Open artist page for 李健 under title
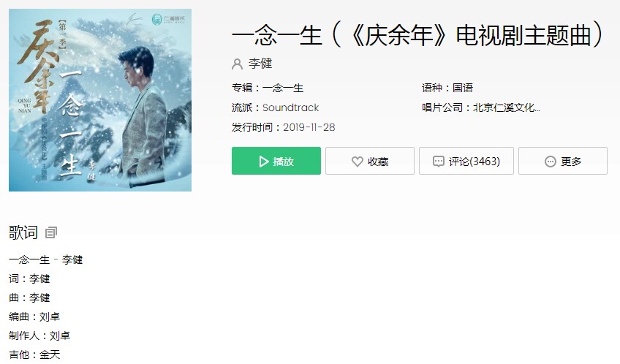 point(260,64)
